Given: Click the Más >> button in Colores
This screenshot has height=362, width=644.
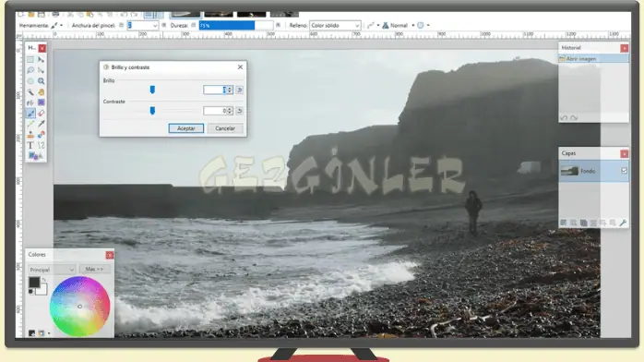Looking at the screenshot, I should [x=94, y=270].
